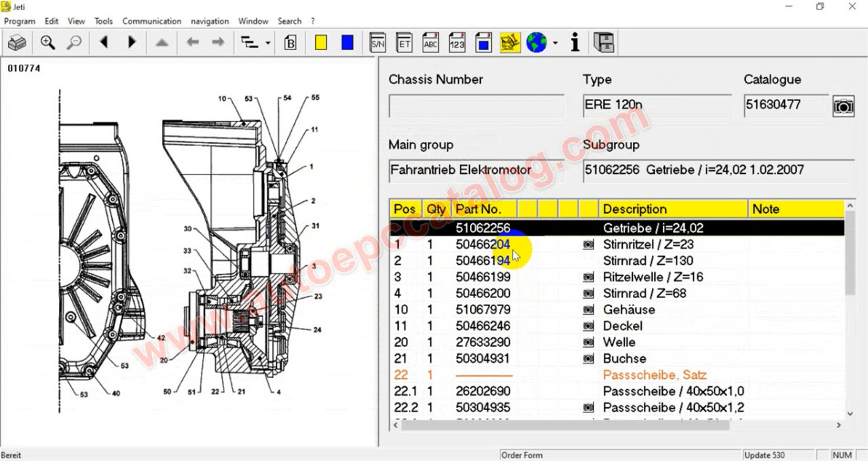Click the blue-square notepad icon
Screen dimensions: 868x461
pos(483,43)
